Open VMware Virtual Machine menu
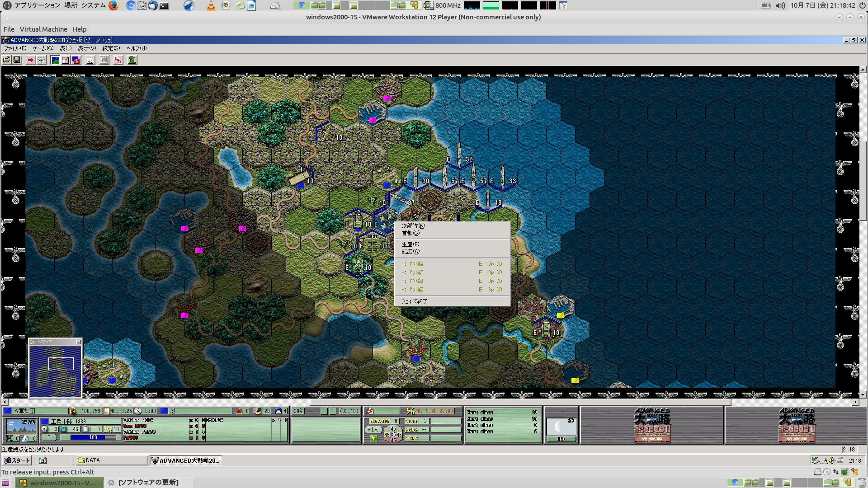Image resolution: width=868 pixels, height=488 pixels. [x=43, y=29]
